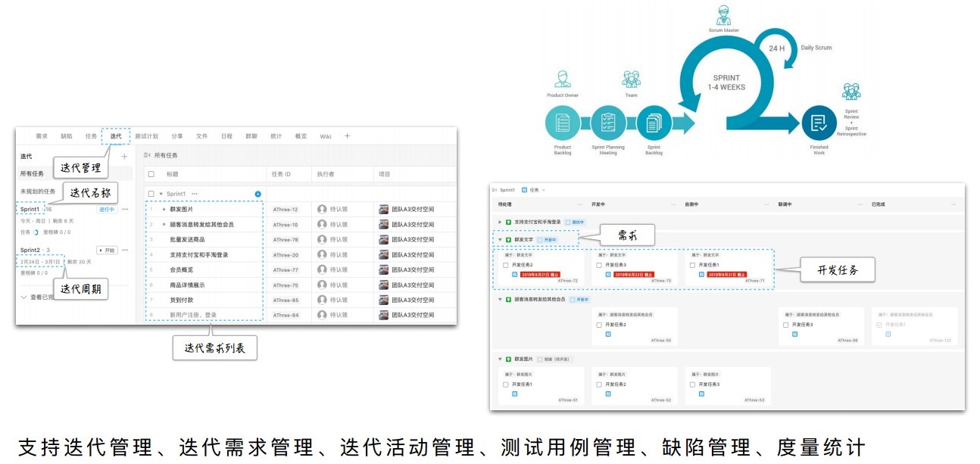The image size is (980, 464).
Task: Check the checkbox for 开发任务3 in card AThree-56
Action: click(x=786, y=325)
